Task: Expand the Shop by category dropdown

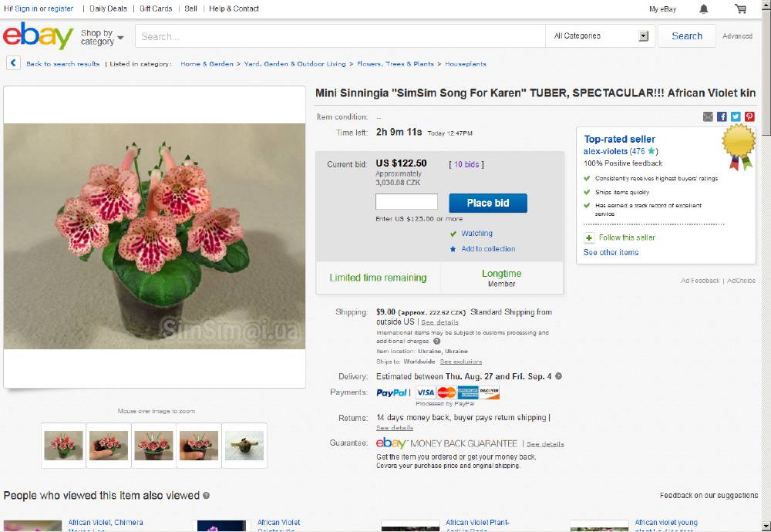Action: point(103,37)
